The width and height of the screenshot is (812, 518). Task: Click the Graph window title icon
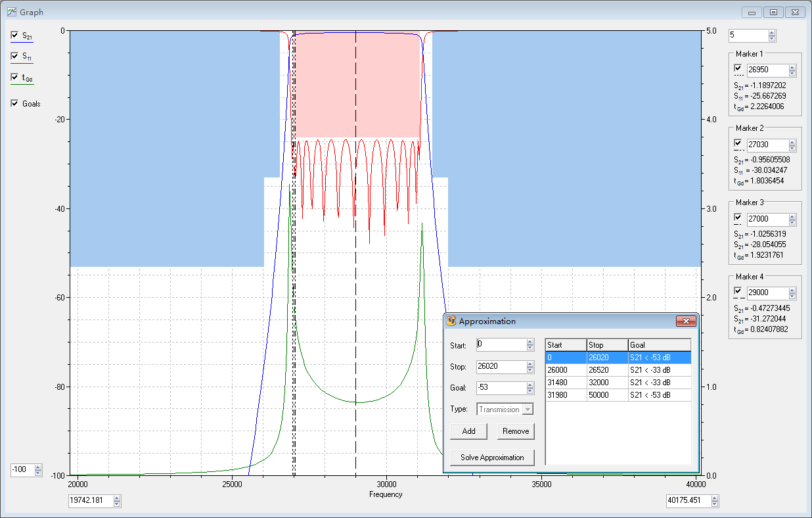(x=11, y=12)
